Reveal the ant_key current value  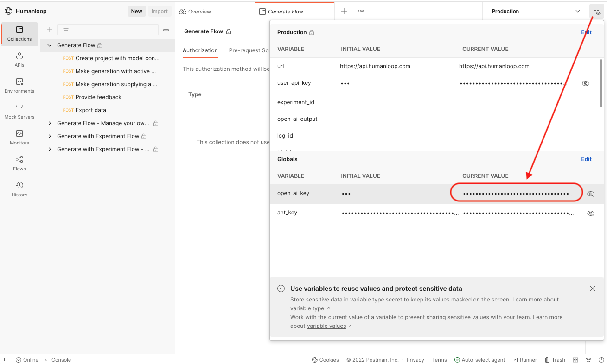[591, 213]
